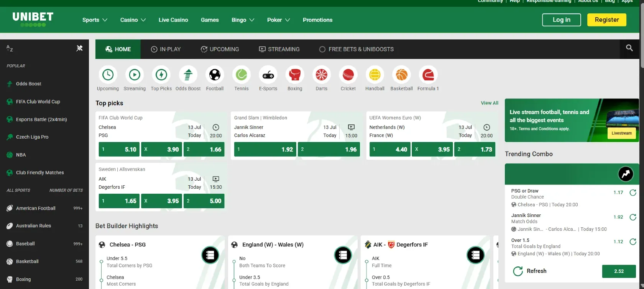
Task: Choose the Football sport icon
Action: (x=215, y=75)
